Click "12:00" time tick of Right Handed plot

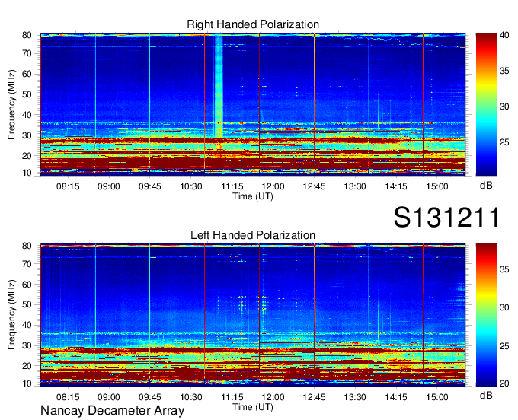pos(273,186)
